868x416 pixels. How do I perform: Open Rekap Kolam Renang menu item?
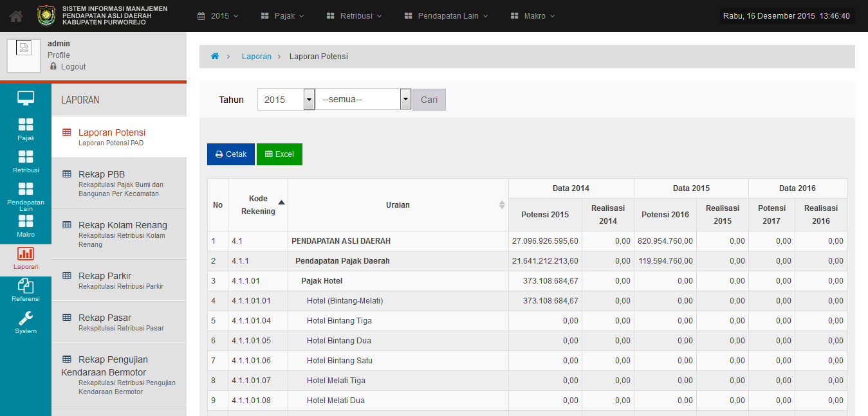click(x=119, y=233)
